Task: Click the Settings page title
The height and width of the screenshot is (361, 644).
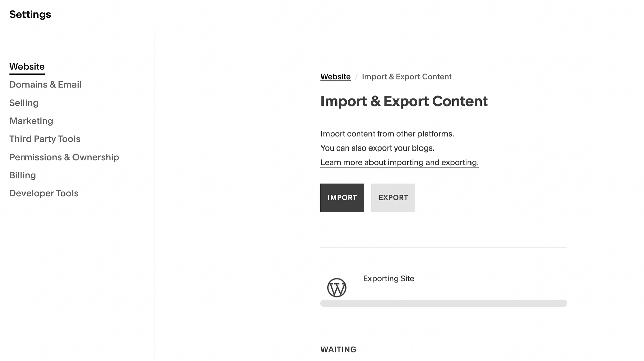Action: [30, 14]
